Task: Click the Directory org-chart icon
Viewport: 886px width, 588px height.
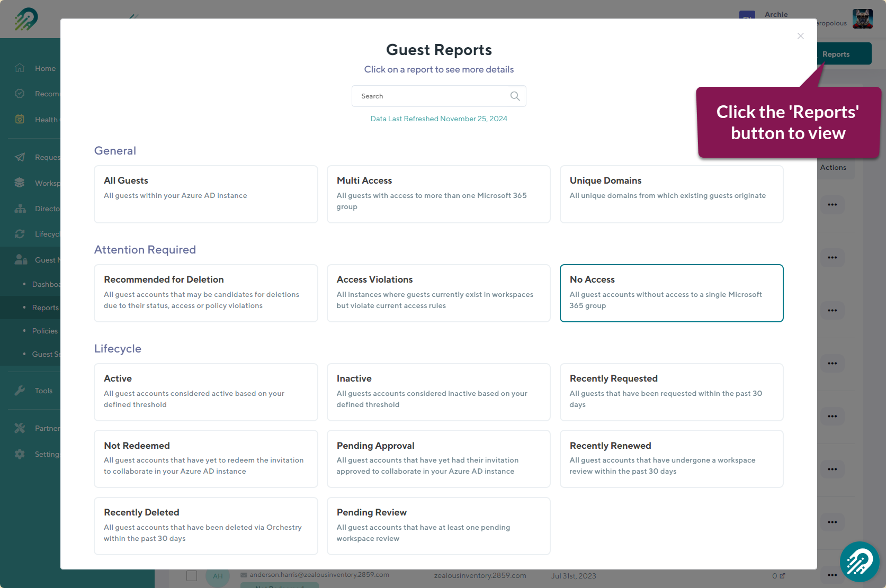Action: (20, 209)
